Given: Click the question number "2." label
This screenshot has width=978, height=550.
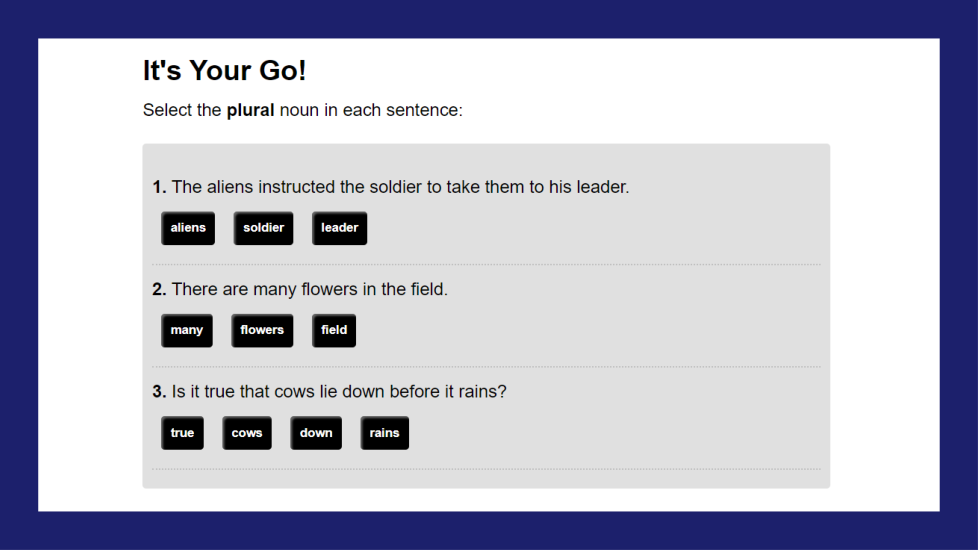Looking at the screenshot, I should point(159,290).
